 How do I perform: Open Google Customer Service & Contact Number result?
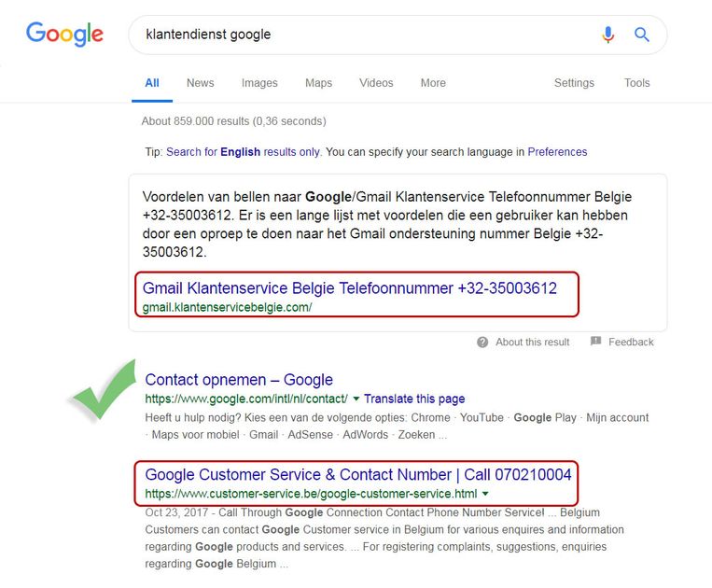(x=358, y=475)
